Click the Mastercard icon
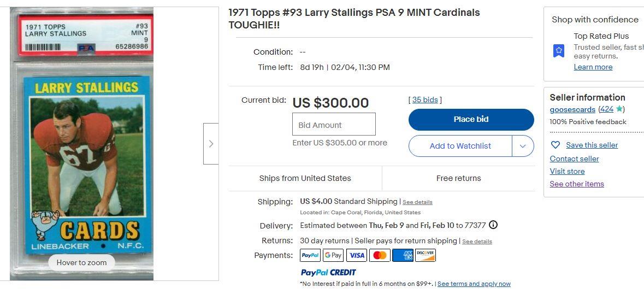644x293 pixels. pos(380,255)
